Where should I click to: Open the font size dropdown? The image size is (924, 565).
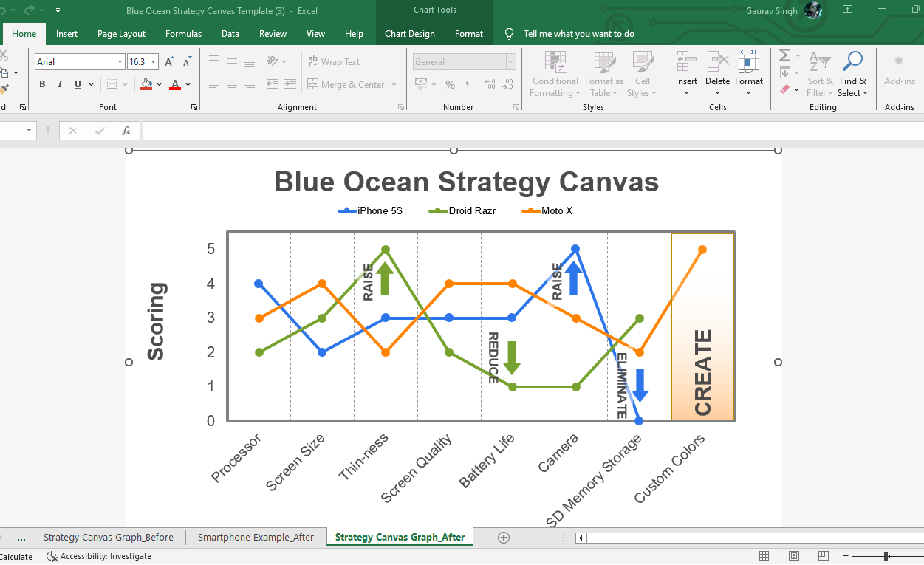tap(154, 62)
